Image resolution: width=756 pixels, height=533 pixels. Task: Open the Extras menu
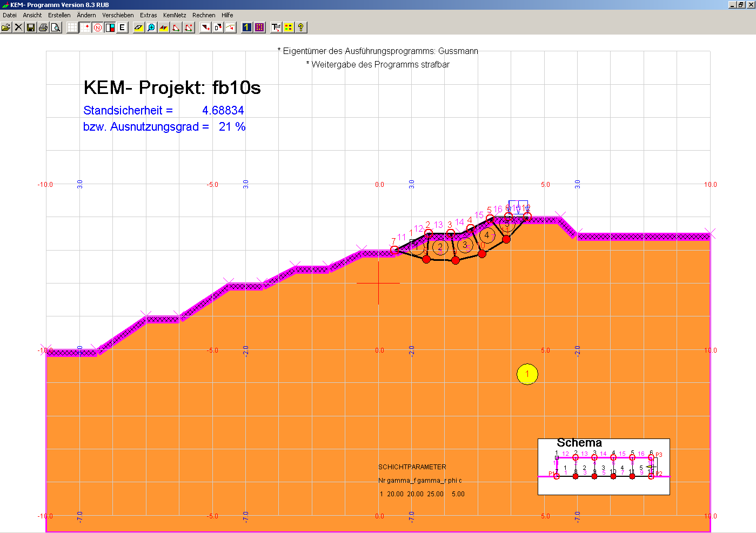[148, 15]
